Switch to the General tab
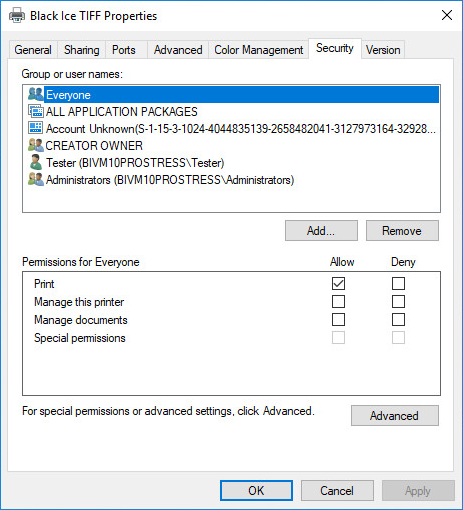This screenshot has width=463, height=510. point(33,50)
